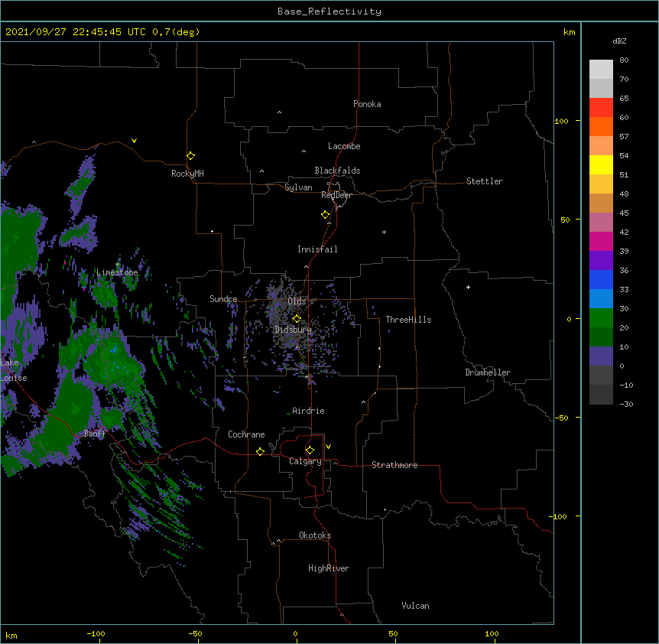Click the white cross marker north of Drumheller

pos(468,287)
